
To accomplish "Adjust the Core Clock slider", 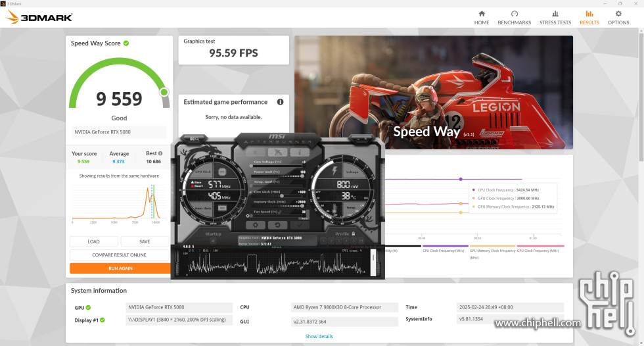I will [x=277, y=196].
